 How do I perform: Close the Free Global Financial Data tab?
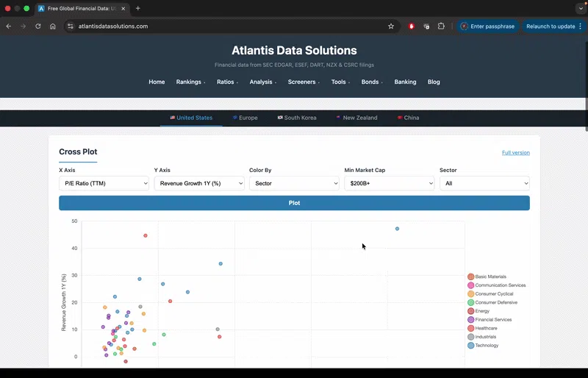[123, 8]
